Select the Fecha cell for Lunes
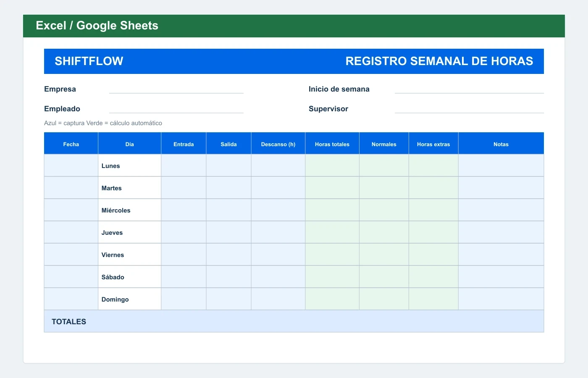 pos(71,165)
